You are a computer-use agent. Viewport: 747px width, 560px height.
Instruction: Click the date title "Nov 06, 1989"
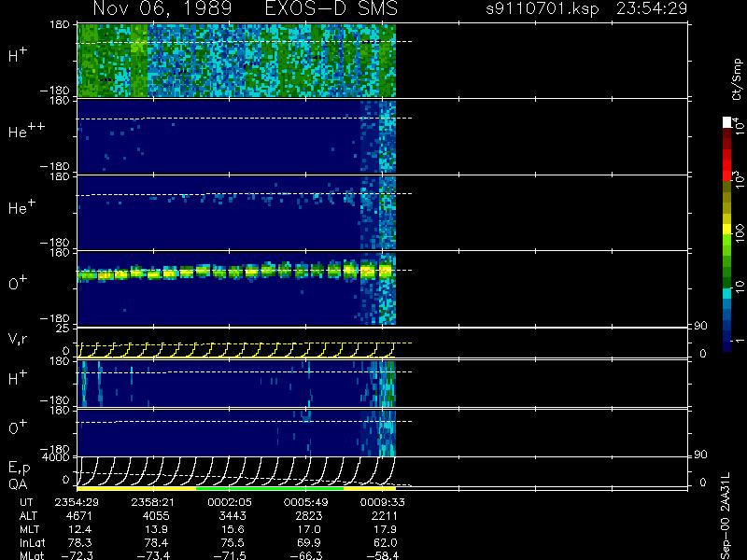pyautogui.click(x=162, y=9)
